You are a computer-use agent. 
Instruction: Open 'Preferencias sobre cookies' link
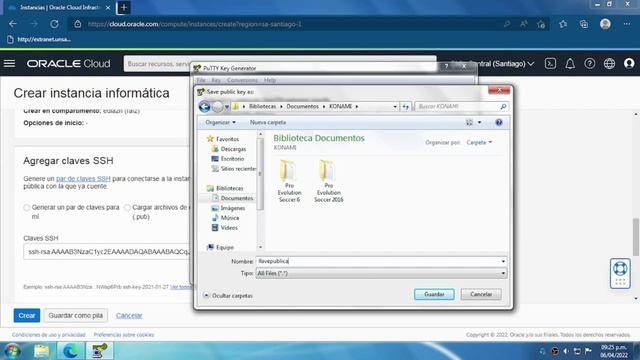pyautogui.click(x=124, y=335)
